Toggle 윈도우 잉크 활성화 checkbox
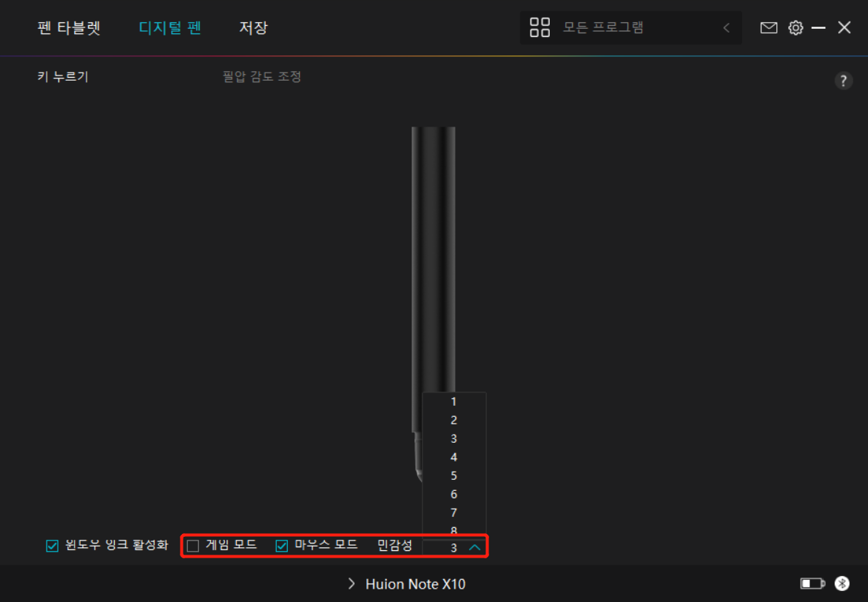The height and width of the screenshot is (602, 868). [x=52, y=546]
